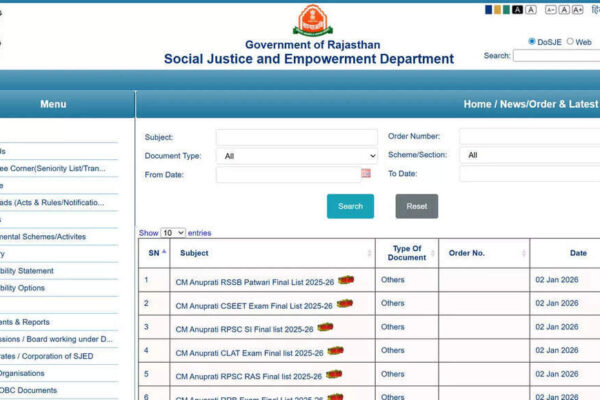Open the & Reports menu item
600x400 pixels.
25,322
